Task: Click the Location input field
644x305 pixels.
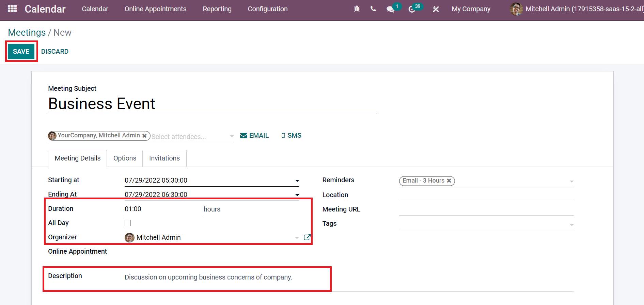Action: [x=486, y=195]
